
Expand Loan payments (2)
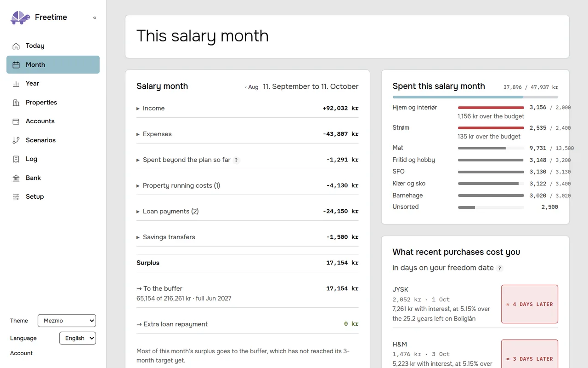(x=248, y=212)
